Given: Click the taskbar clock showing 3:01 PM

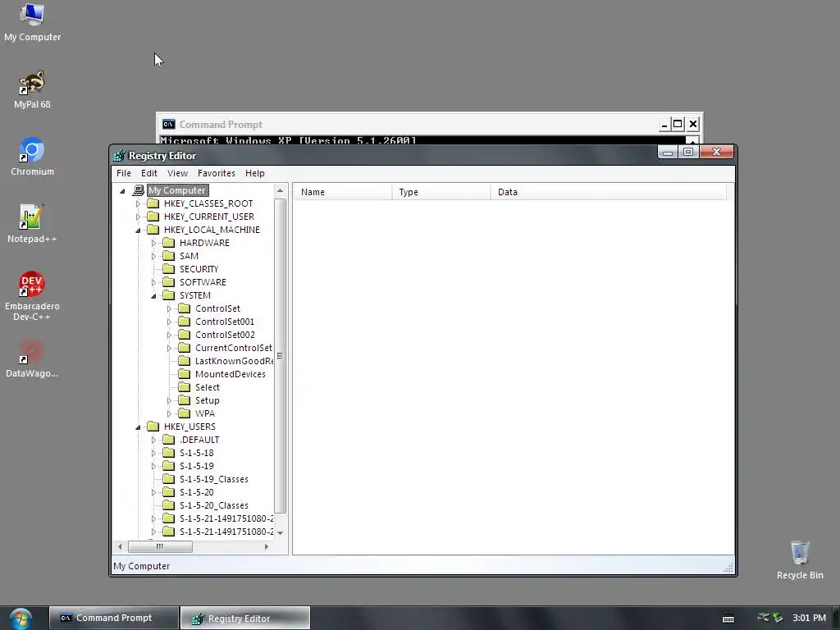Looking at the screenshot, I should 809,618.
